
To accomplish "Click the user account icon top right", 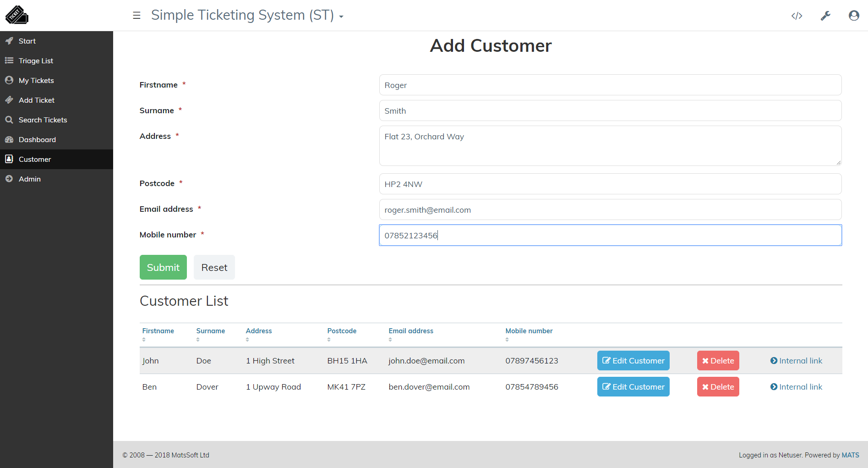I will (854, 15).
